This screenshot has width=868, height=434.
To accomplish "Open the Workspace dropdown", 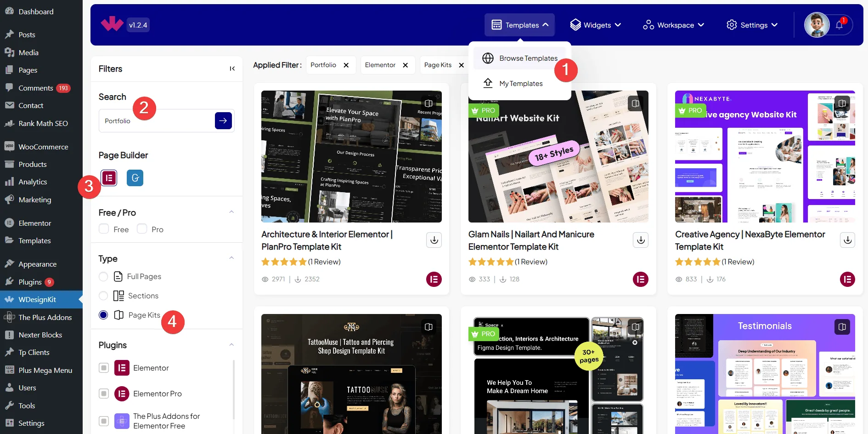I will pyautogui.click(x=673, y=25).
